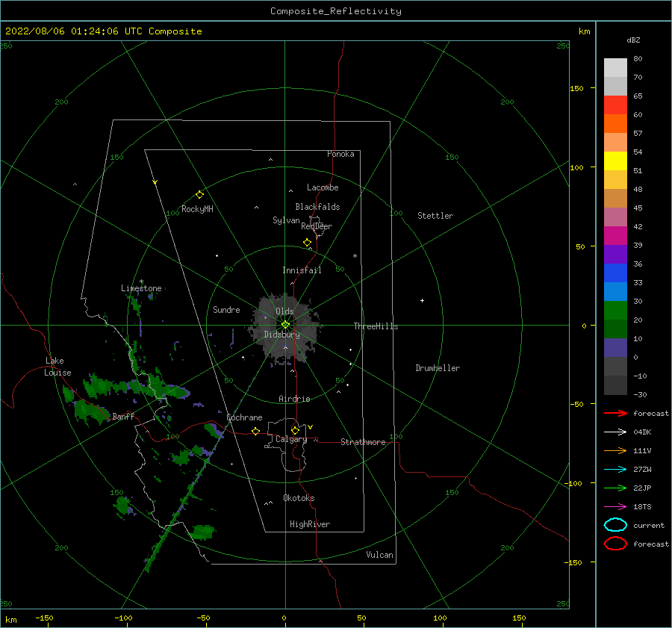Select the yellow 51-54 dBZ color swatch
Image resolution: width=672 pixels, height=628 pixels.
pos(615,161)
